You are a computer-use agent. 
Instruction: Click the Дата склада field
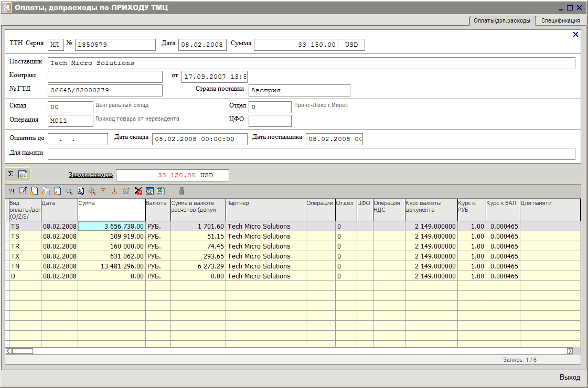click(199, 139)
